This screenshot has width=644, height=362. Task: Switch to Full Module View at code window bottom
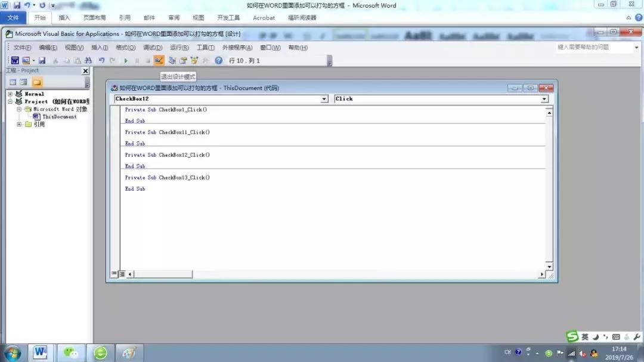[x=121, y=274]
